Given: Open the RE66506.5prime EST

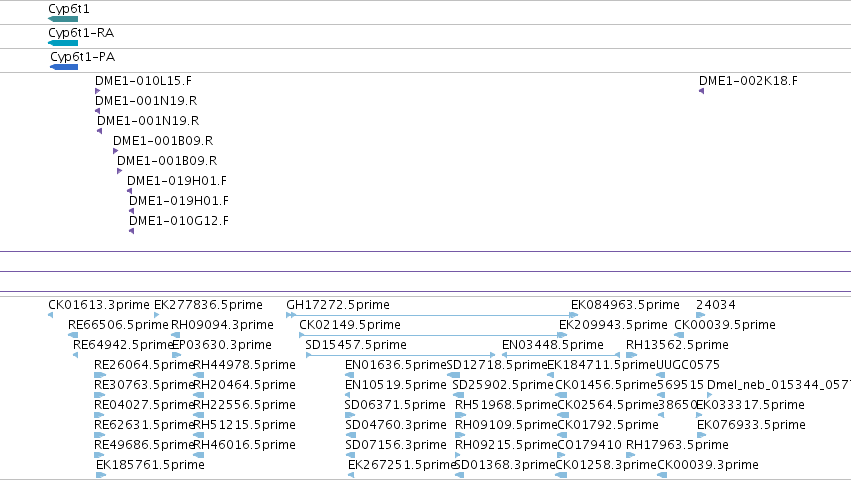Looking at the screenshot, I should tap(118, 325).
